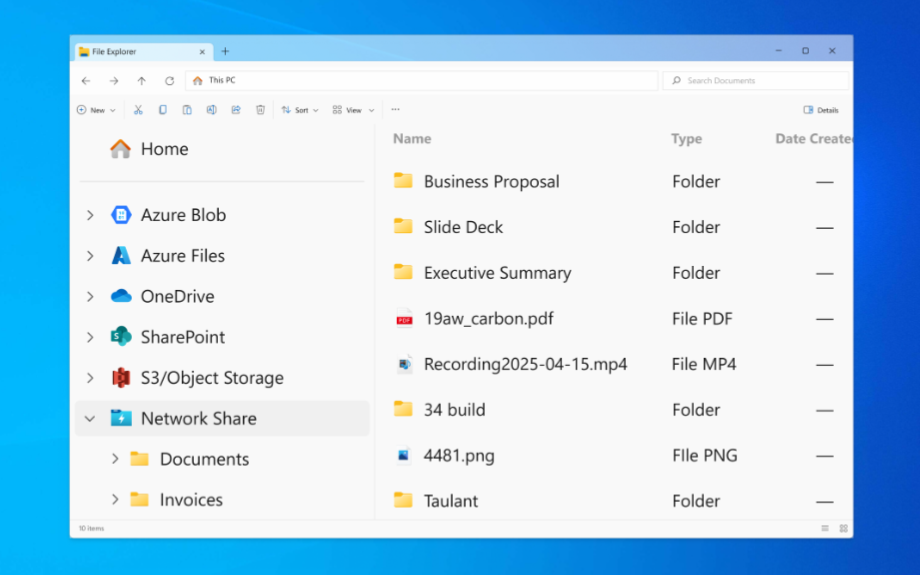920x575 pixels.
Task: Expand the Azure Files tree node
Action: pos(90,256)
